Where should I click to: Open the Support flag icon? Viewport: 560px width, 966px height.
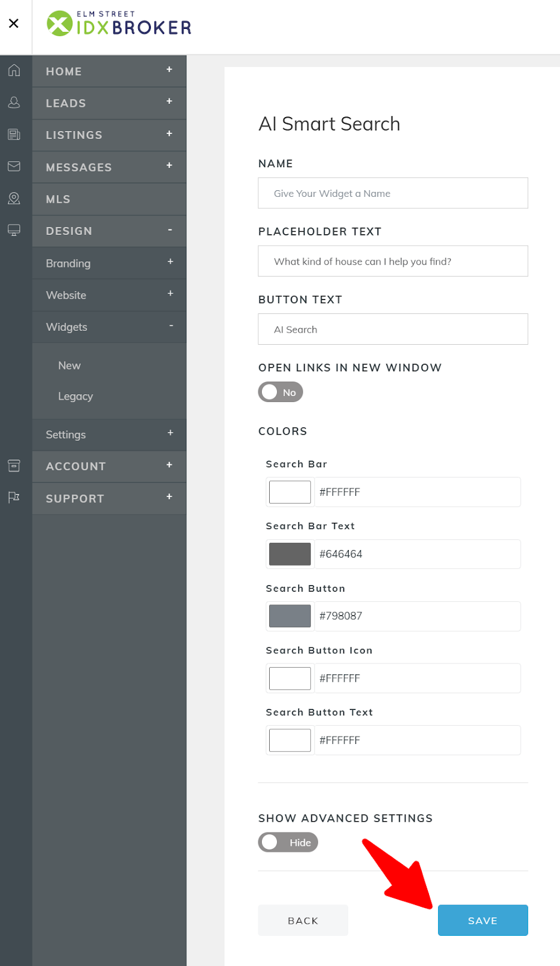click(x=14, y=497)
